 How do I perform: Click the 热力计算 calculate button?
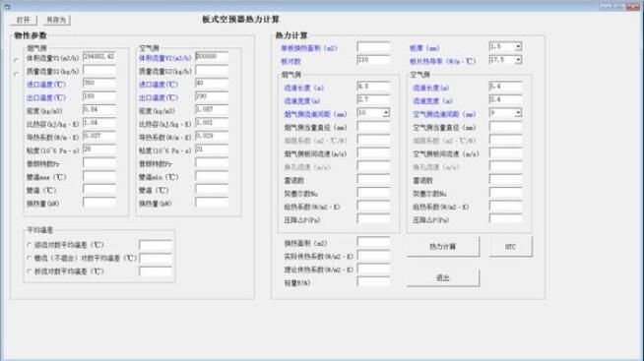click(443, 247)
